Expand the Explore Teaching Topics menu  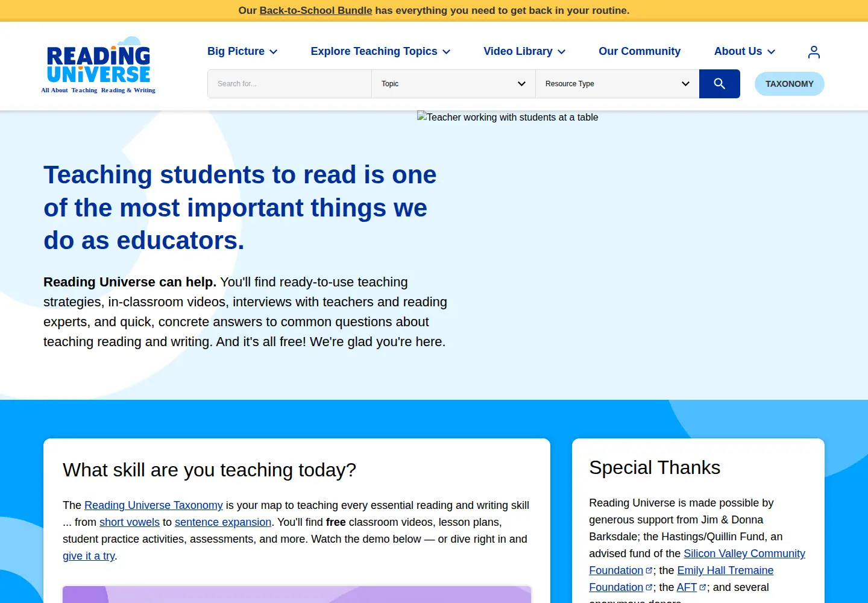point(380,51)
